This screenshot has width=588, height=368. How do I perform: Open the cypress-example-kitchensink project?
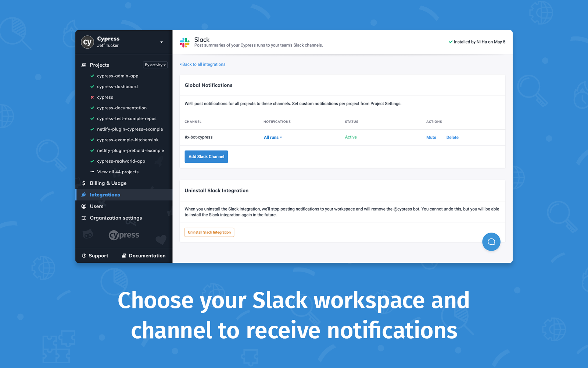[128, 140]
